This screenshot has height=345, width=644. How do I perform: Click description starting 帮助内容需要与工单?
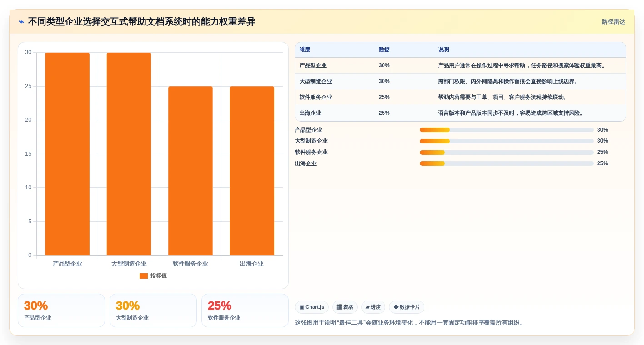(504, 97)
